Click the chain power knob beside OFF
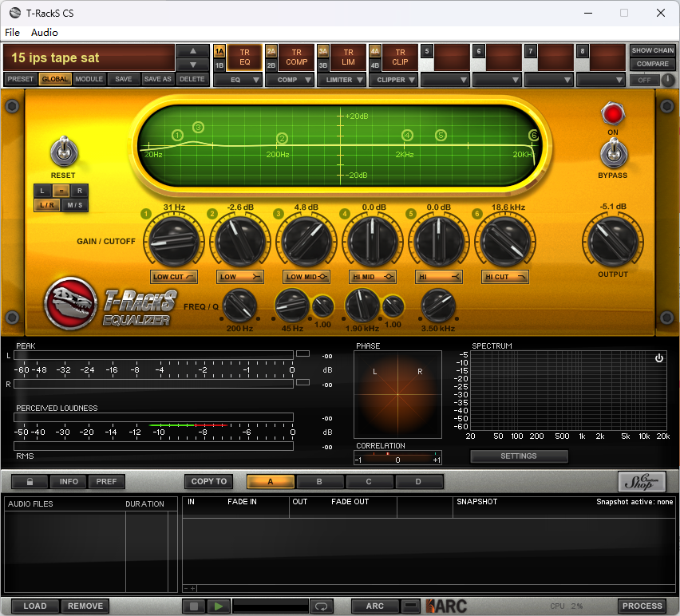 [x=668, y=80]
